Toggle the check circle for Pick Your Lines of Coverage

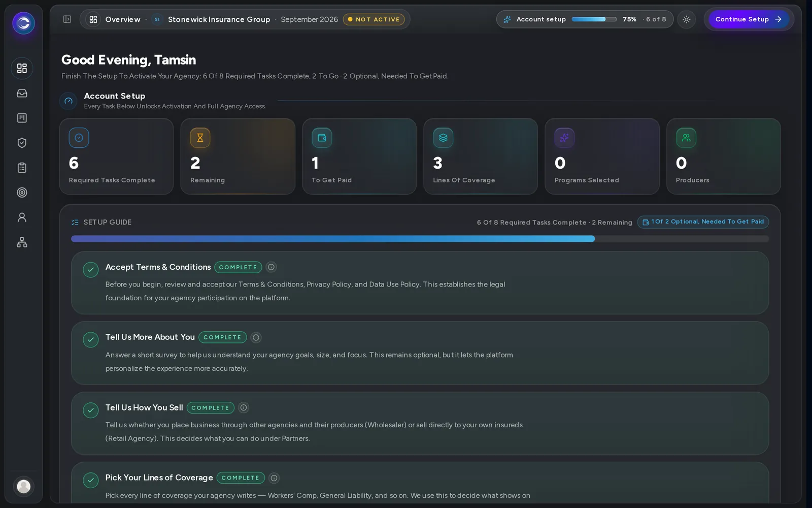[91, 480]
